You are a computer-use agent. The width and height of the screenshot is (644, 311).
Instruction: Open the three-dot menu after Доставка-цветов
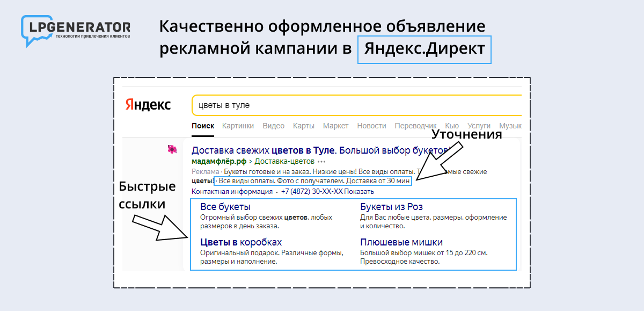[321, 161]
